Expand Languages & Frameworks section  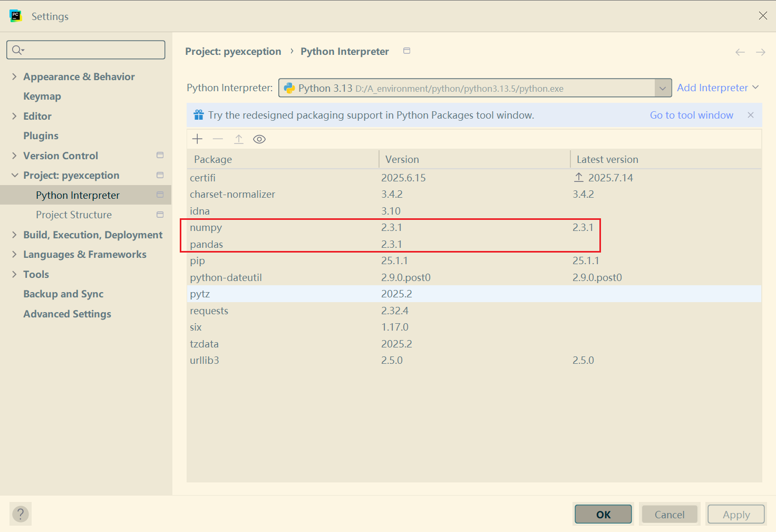[x=14, y=254]
